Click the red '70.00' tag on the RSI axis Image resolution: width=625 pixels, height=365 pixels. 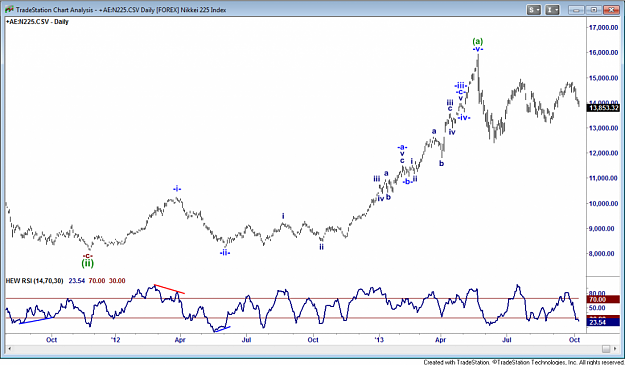pyautogui.click(x=603, y=299)
